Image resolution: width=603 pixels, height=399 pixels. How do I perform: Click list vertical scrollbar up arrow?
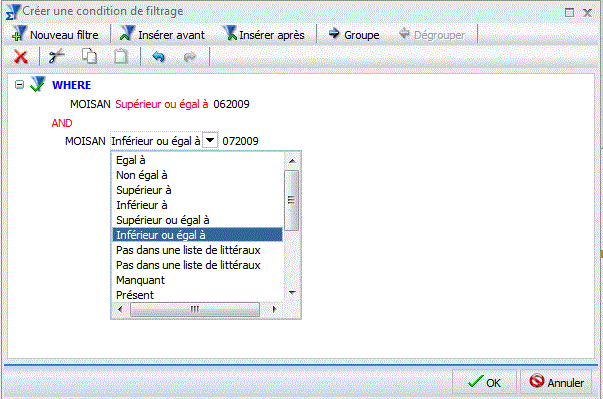pos(292,161)
